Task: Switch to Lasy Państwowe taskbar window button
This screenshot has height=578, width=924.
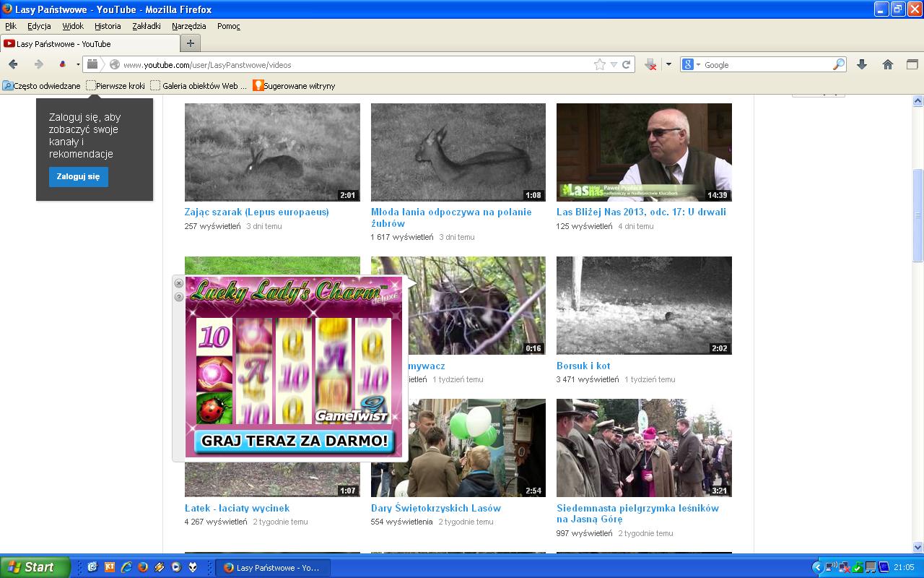Action: 273,567
